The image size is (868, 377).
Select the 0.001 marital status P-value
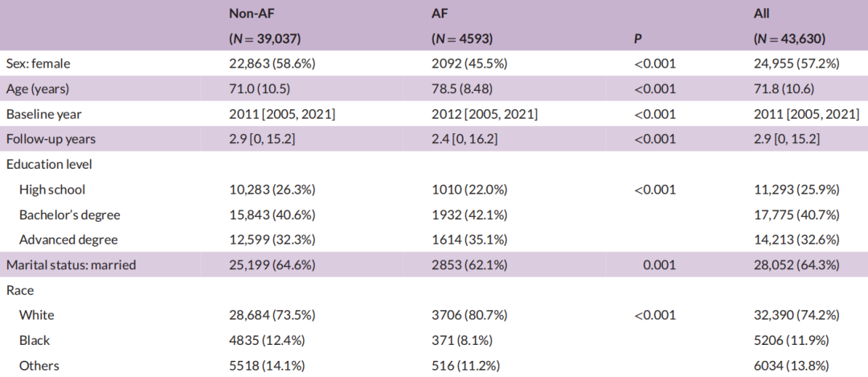[x=659, y=265]
